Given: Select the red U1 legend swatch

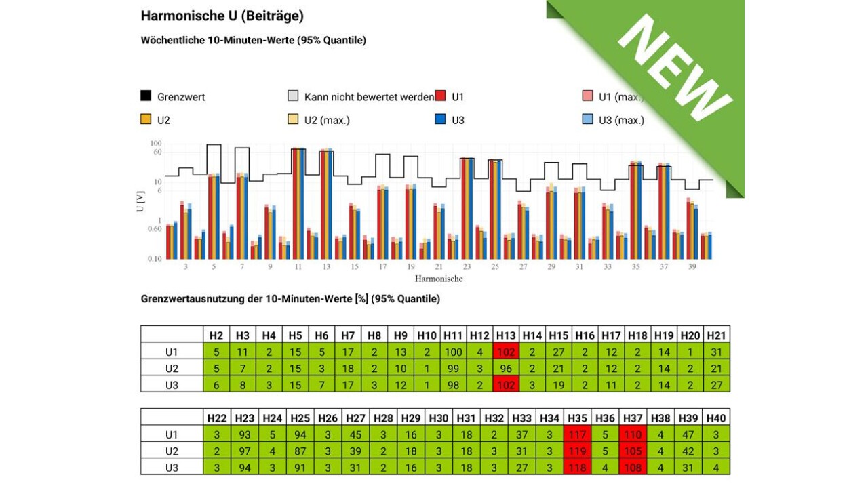Looking at the screenshot, I should pos(440,96).
